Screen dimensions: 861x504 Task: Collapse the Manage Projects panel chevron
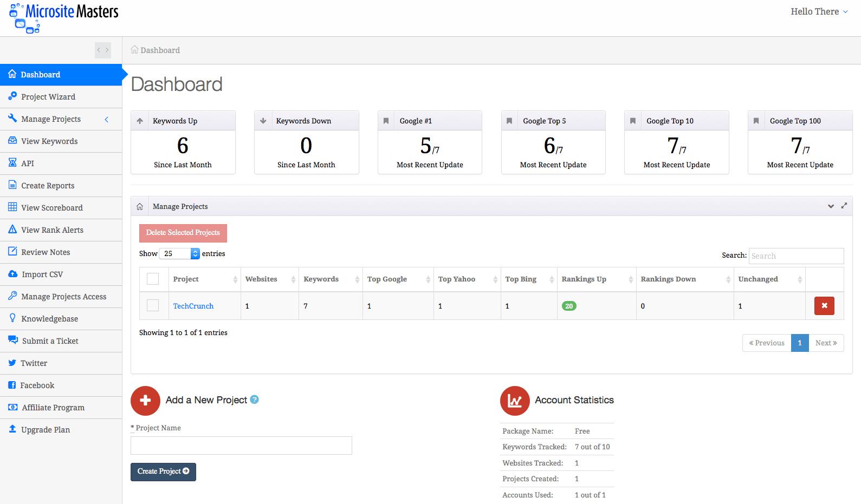pyautogui.click(x=831, y=206)
